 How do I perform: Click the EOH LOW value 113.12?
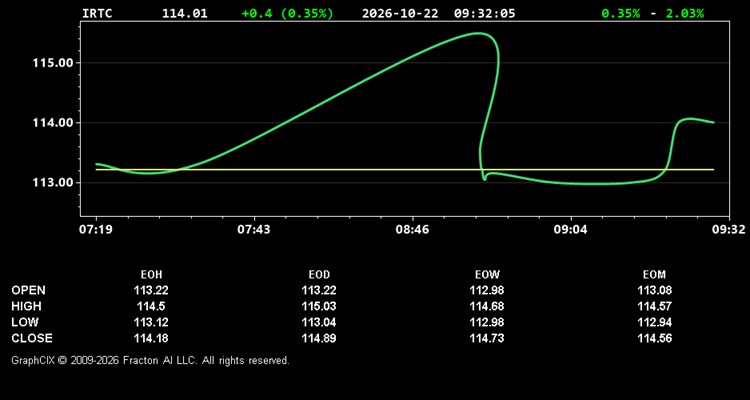[x=151, y=322]
